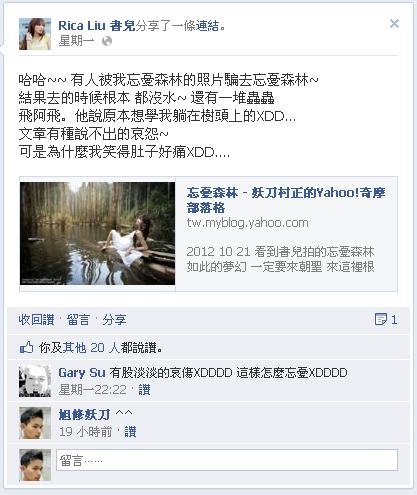Open Rica Liu 書兒 profile name link
The image size is (417, 495).
tap(97, 25)
